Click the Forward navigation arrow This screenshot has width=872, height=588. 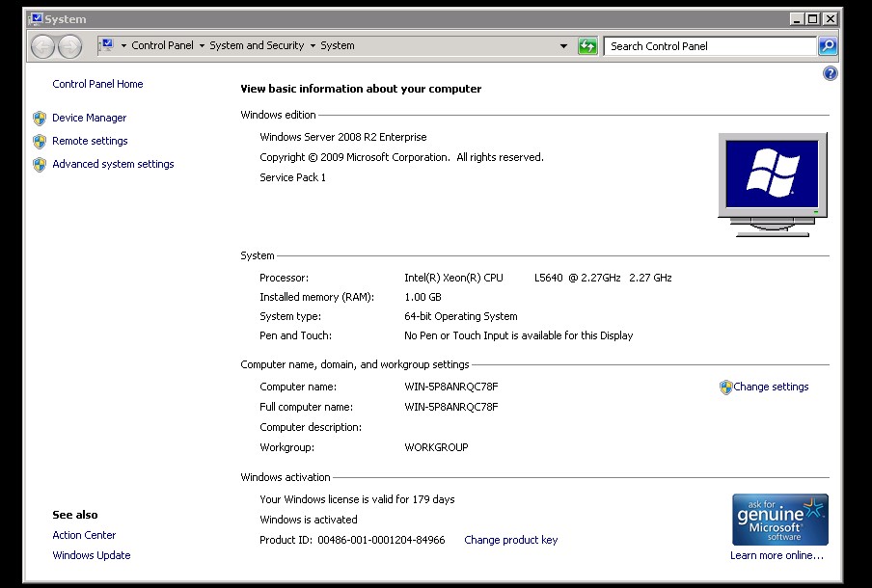tap(70, 46)
